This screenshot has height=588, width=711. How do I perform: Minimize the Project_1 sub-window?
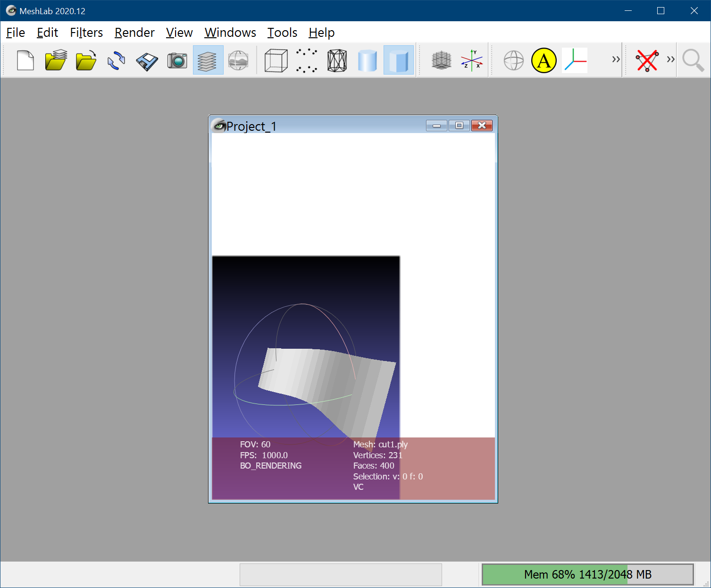[x=436, y=126]
